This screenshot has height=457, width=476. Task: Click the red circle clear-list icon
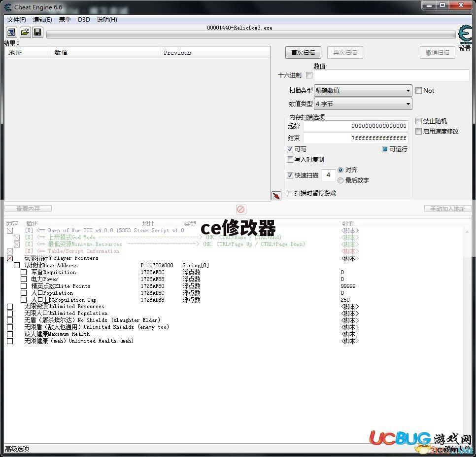tap(241, 209)
